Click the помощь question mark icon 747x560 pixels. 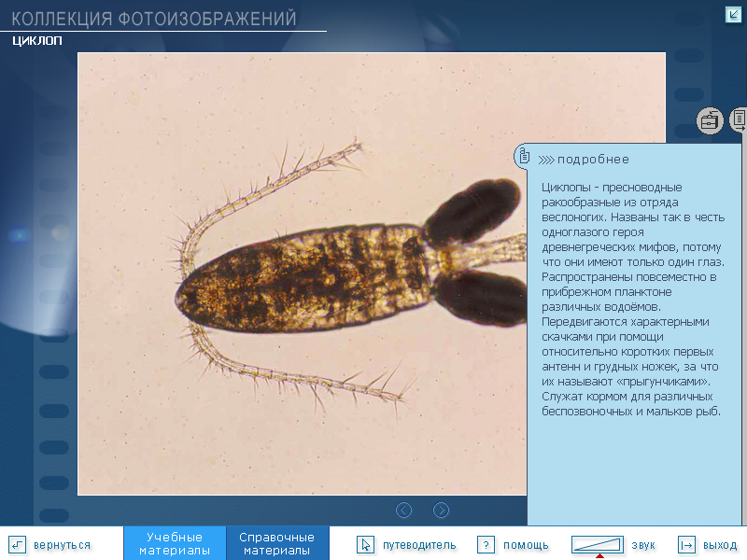click(486, 544)
